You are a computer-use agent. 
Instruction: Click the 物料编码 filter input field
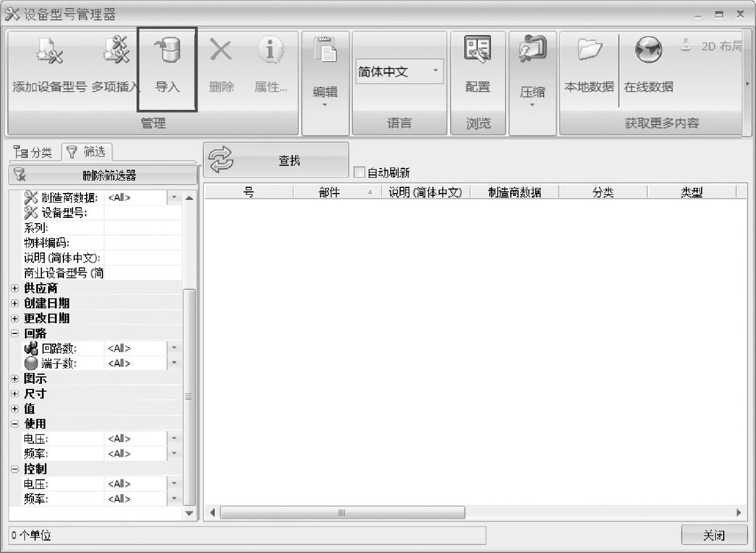[x=143, y=243]
